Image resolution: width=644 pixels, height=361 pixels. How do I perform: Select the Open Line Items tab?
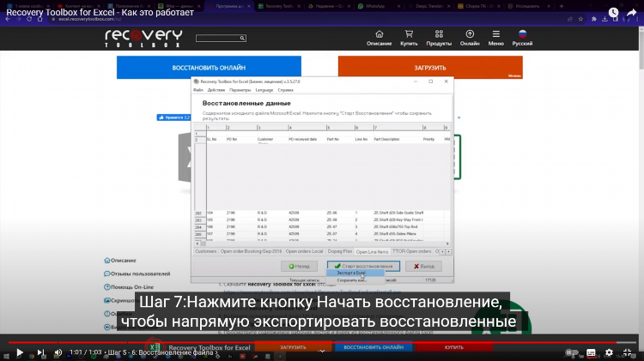[372, 251]
